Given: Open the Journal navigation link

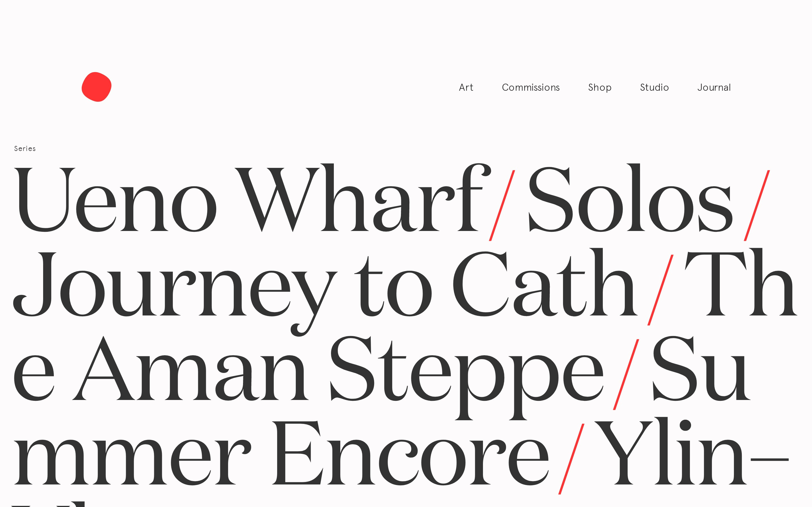Looking at the screenshot, I should click(x=714, y=88).
